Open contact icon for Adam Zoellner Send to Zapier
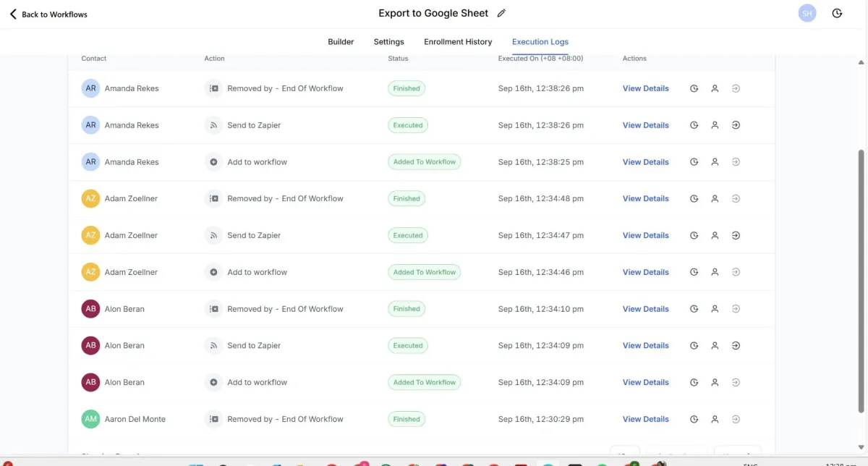Screen dimensions: 868x466 point(715,235)
